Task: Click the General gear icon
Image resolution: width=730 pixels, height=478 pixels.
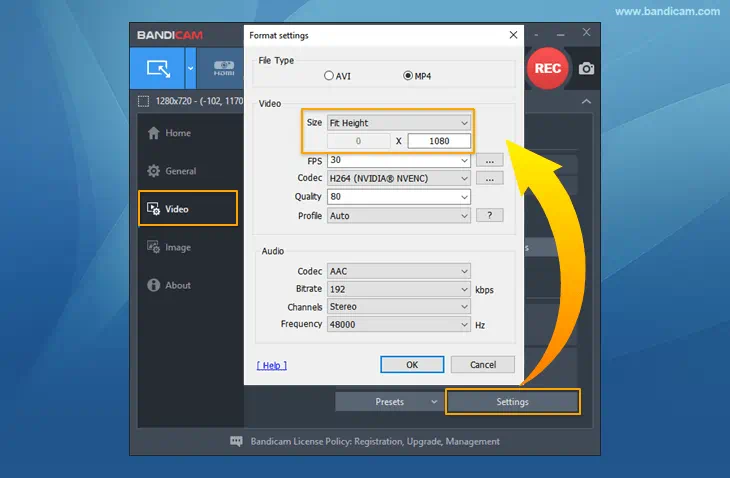Action: (x=154, y=171)
